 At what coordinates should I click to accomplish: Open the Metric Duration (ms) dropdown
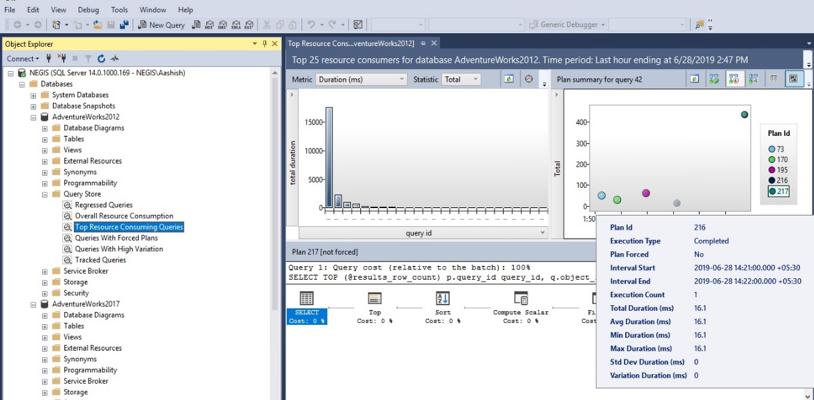(x=361, y=79)
